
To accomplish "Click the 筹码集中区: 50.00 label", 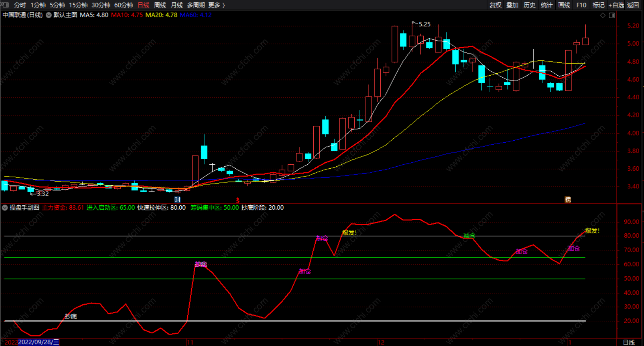I will pyautogui.click(x=214, y=208).
